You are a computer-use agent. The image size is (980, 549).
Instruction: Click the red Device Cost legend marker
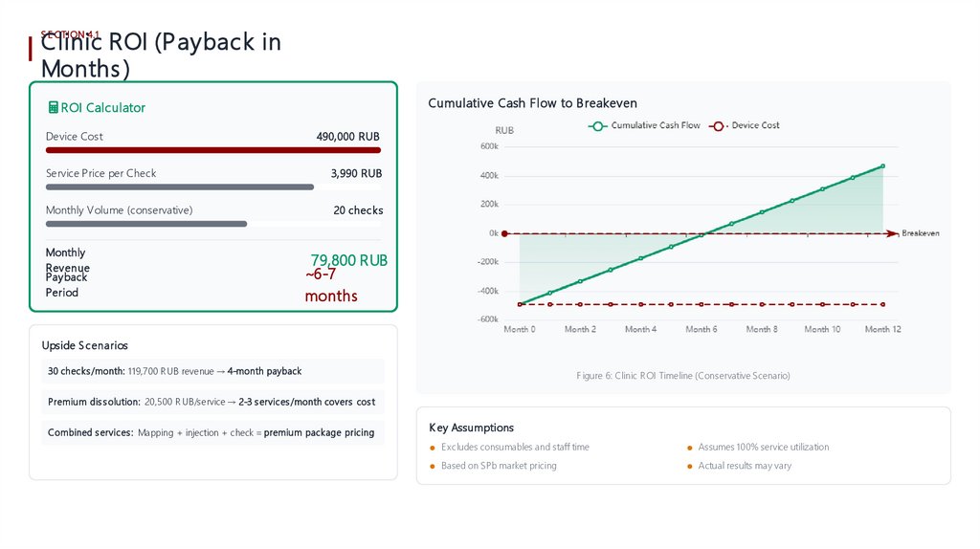(718, 125)
